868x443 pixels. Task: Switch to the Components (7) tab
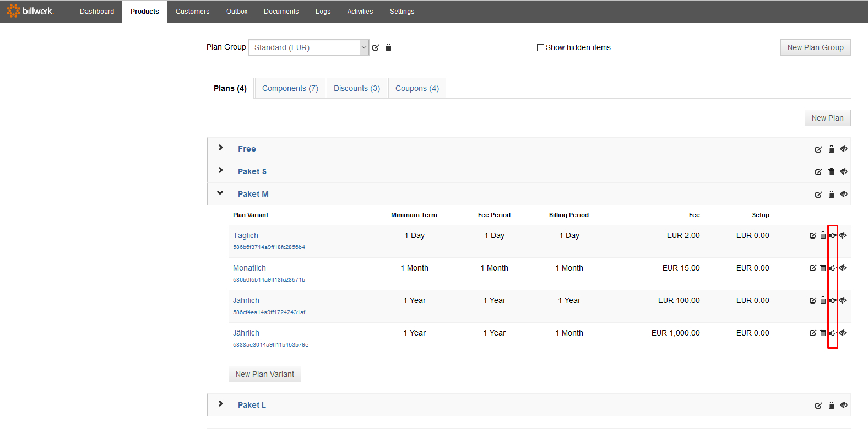pos(290,88)
